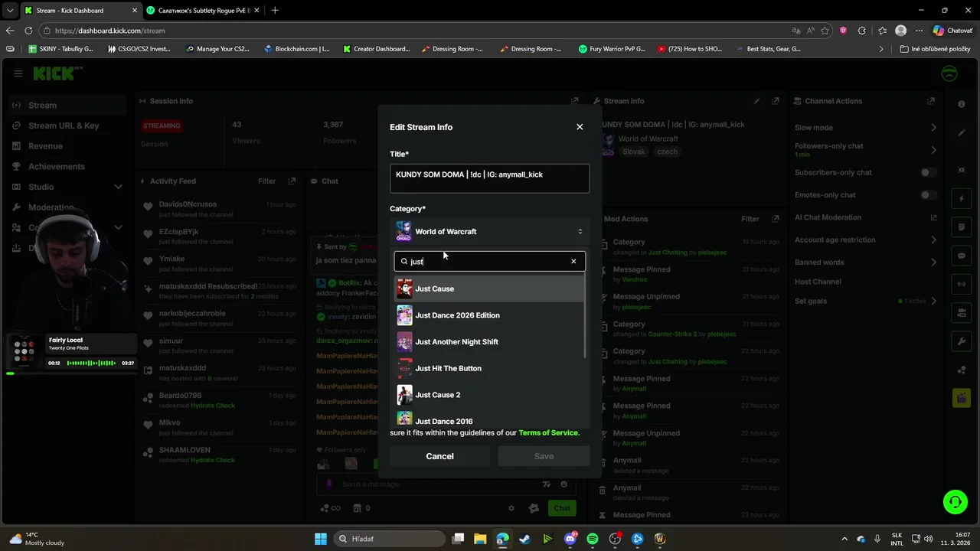980x551 pixels.
Task: Select Just Dance 2016 category
Action: [x=489, y=419]
